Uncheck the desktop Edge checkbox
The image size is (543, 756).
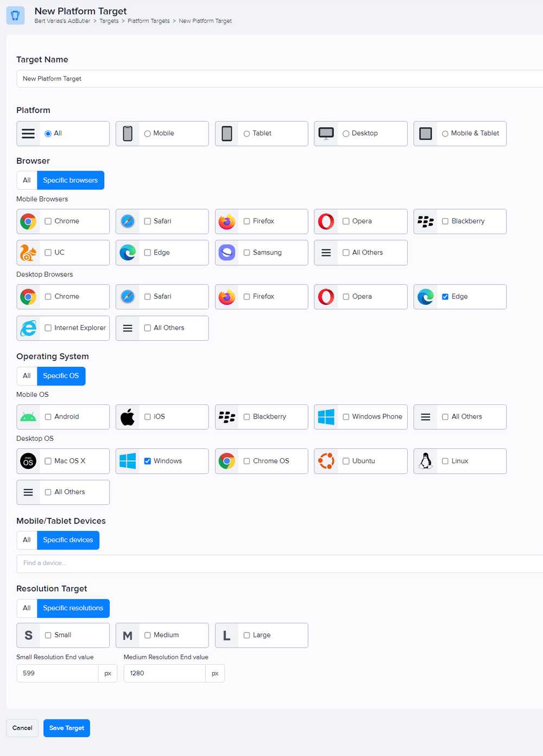click(445, 297)
